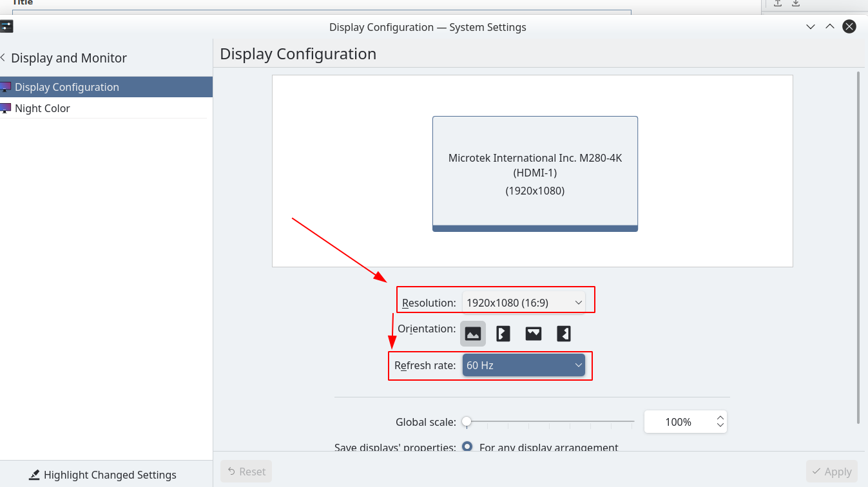Pick the fourth orientation icon, rotated counter-clockwise
The width and height of the screenshot is (868, 487).
[564, 334]
